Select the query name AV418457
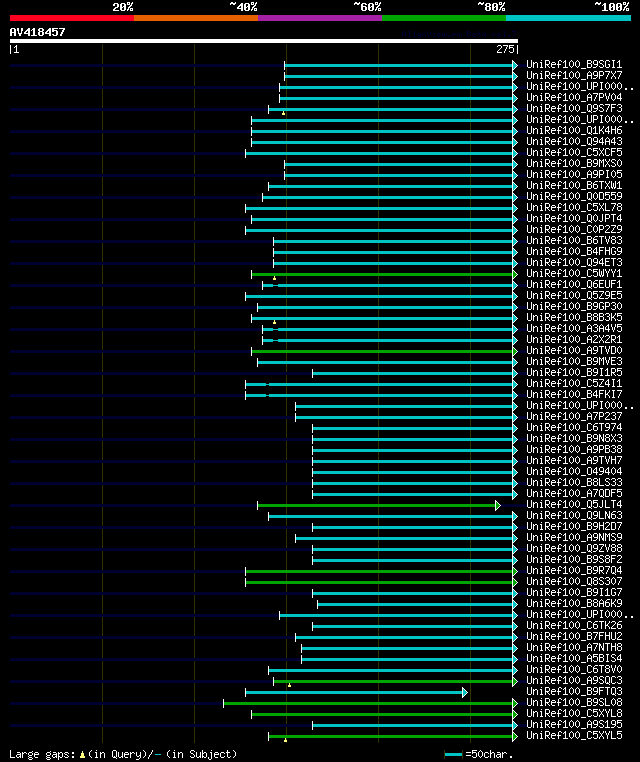 (37, 32)
